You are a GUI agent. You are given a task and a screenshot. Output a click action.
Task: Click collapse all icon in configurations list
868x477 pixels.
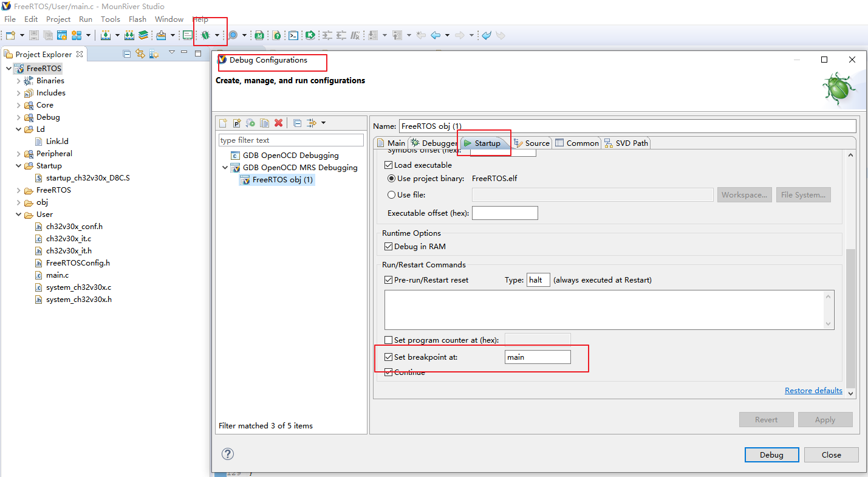[298, 123]
